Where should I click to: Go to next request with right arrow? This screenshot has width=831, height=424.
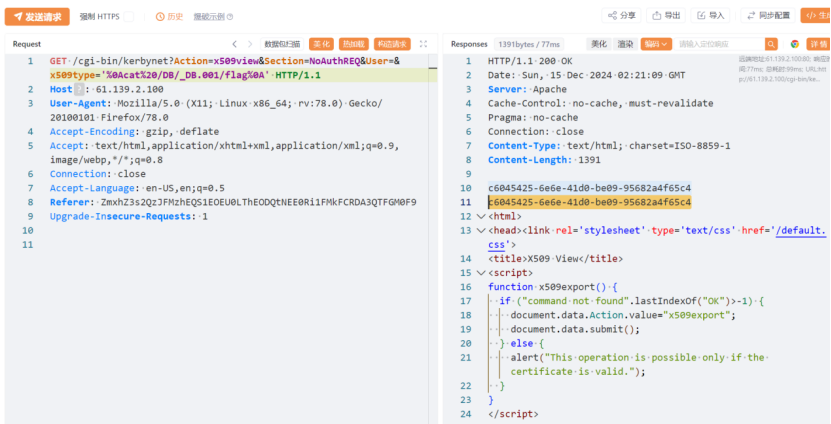(250, 44)
